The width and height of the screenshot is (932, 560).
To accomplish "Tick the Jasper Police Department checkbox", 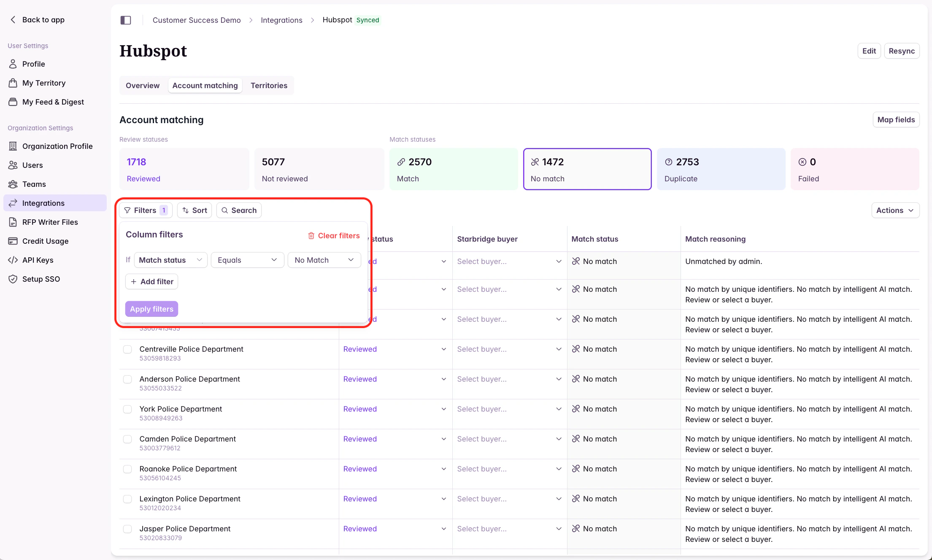I will 127,529.
